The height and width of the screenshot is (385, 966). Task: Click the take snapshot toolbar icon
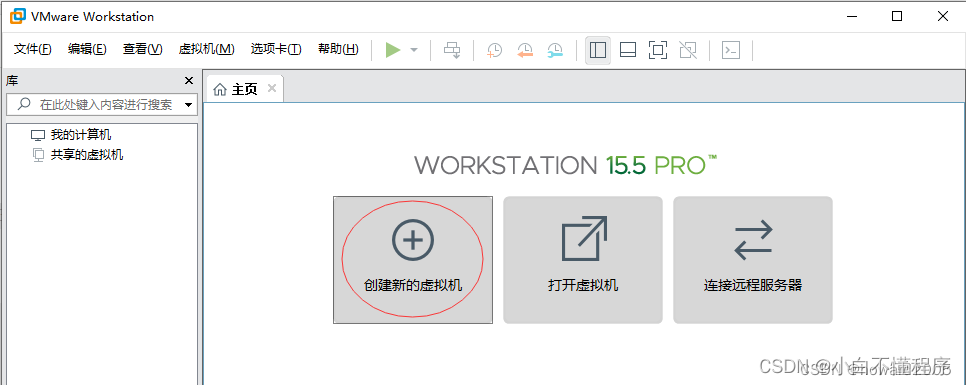click(x=494, y=51)
